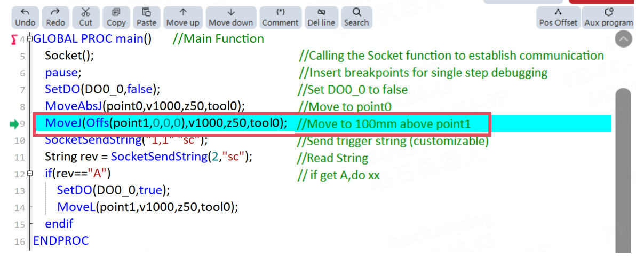This screenshot has width=644, height=258.
Task: Copy the selected line using Copy icon
Action: click(x=116, y=17)
